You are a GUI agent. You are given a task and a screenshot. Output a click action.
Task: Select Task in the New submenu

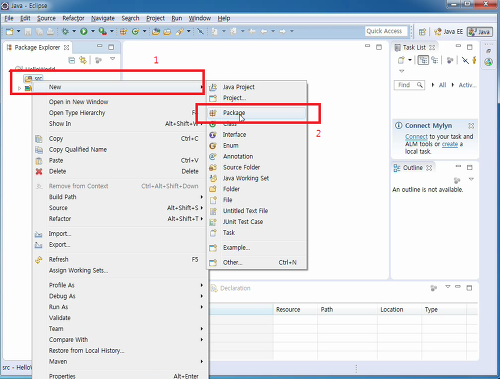tap(257, 233)
